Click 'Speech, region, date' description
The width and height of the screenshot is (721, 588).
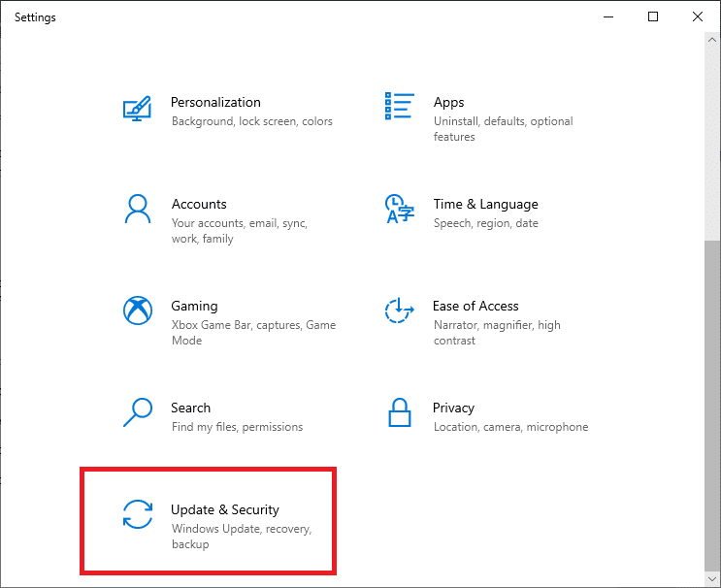coord(485,223)
